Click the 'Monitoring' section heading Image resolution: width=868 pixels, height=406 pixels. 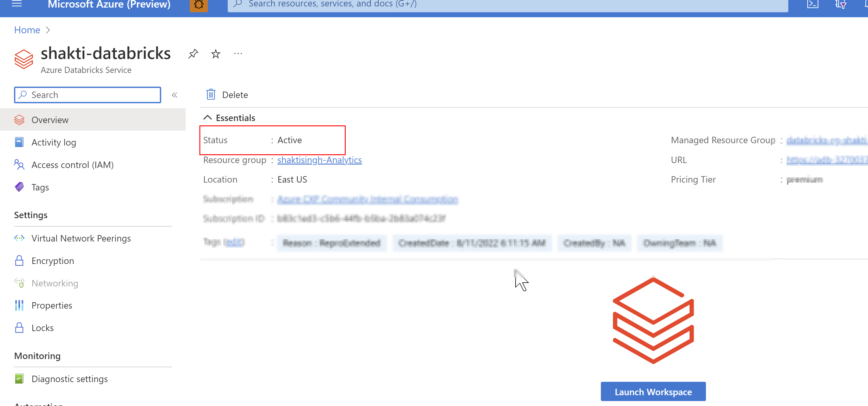(37, 356)
